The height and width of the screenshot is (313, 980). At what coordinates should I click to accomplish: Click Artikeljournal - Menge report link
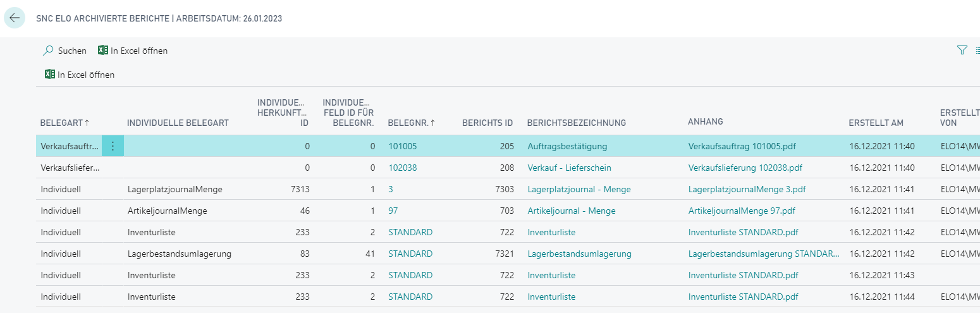pos(571,211)
